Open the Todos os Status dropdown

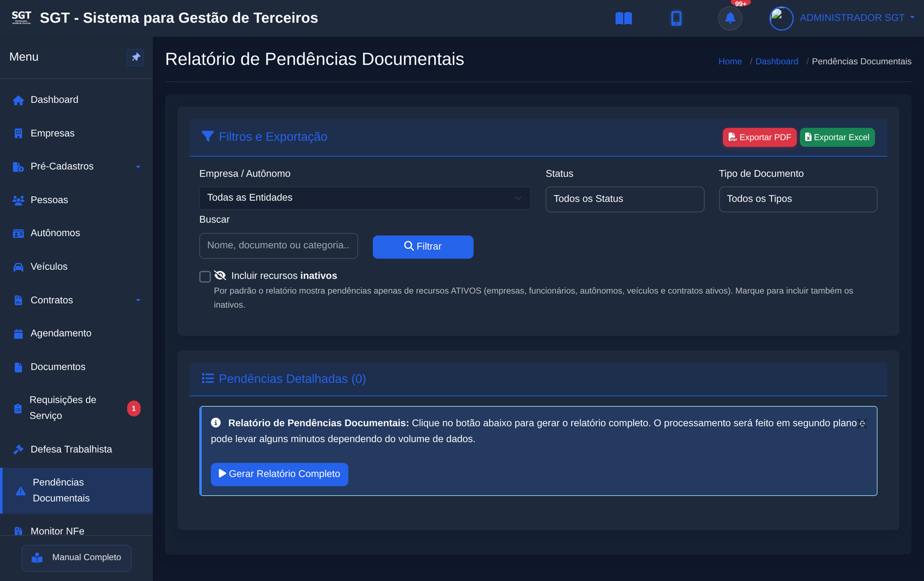click(625, 199)
